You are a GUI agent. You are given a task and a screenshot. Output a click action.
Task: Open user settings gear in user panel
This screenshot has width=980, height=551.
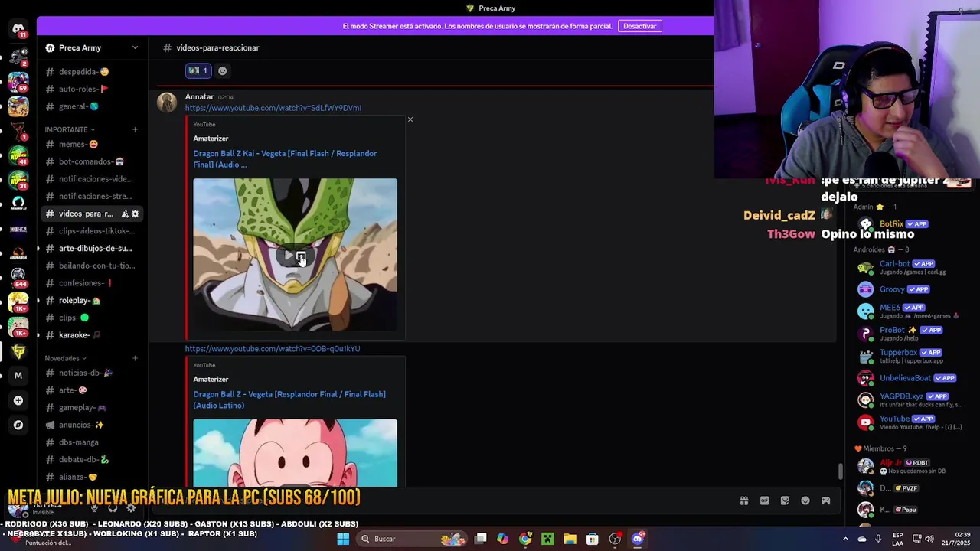coord(131,507)
